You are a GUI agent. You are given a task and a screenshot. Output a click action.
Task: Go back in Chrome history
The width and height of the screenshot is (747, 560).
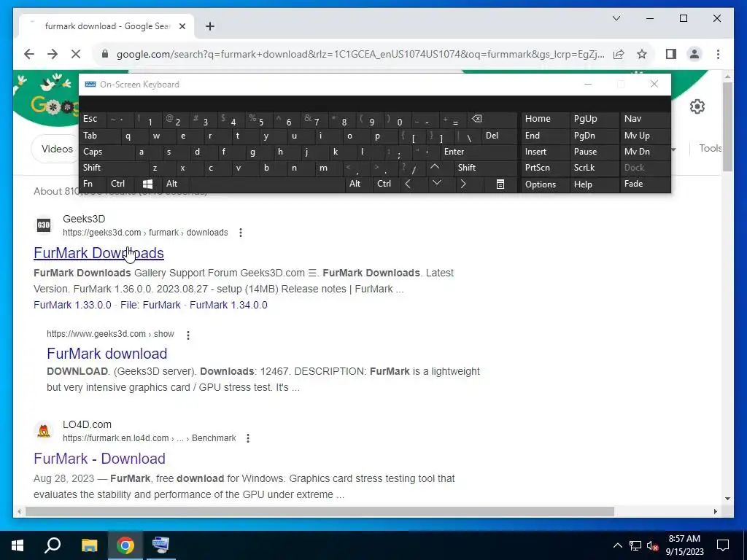coord(29,54)
